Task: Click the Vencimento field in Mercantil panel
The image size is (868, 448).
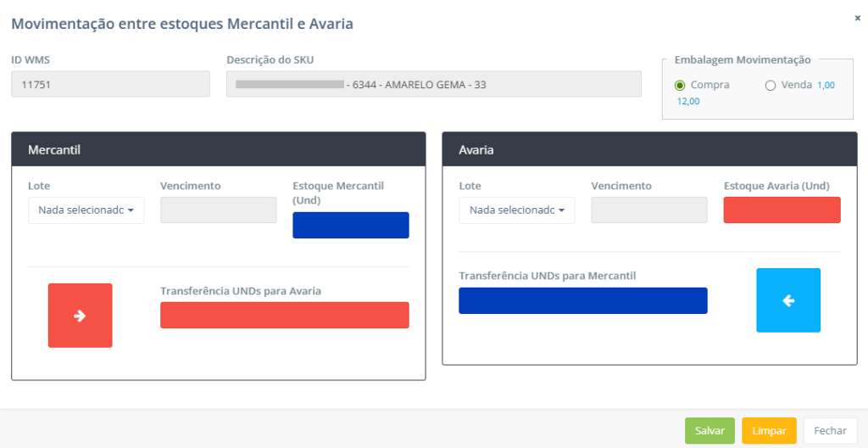Action: [218, 210]
